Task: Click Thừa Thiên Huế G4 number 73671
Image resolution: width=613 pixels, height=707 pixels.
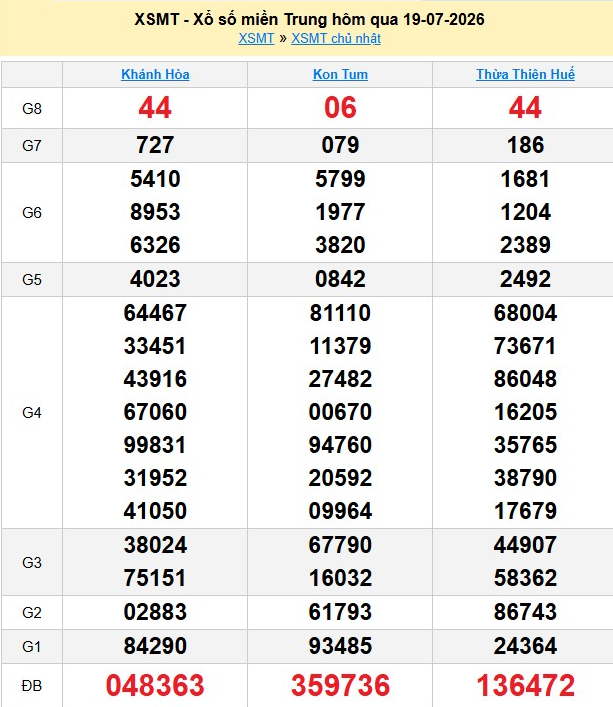Action: [x=526, y=346]
